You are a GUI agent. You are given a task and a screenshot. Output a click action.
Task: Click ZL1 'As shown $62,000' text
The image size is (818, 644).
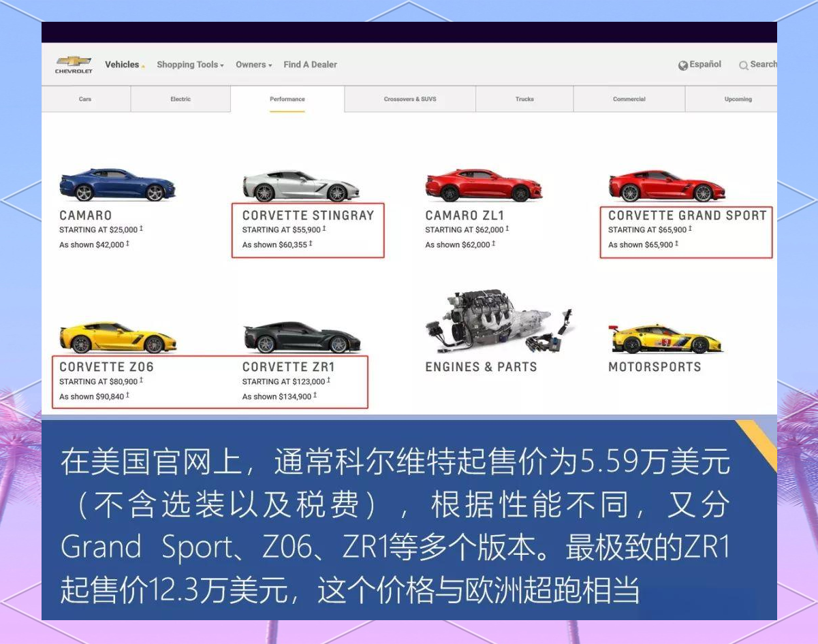point(460,244)
